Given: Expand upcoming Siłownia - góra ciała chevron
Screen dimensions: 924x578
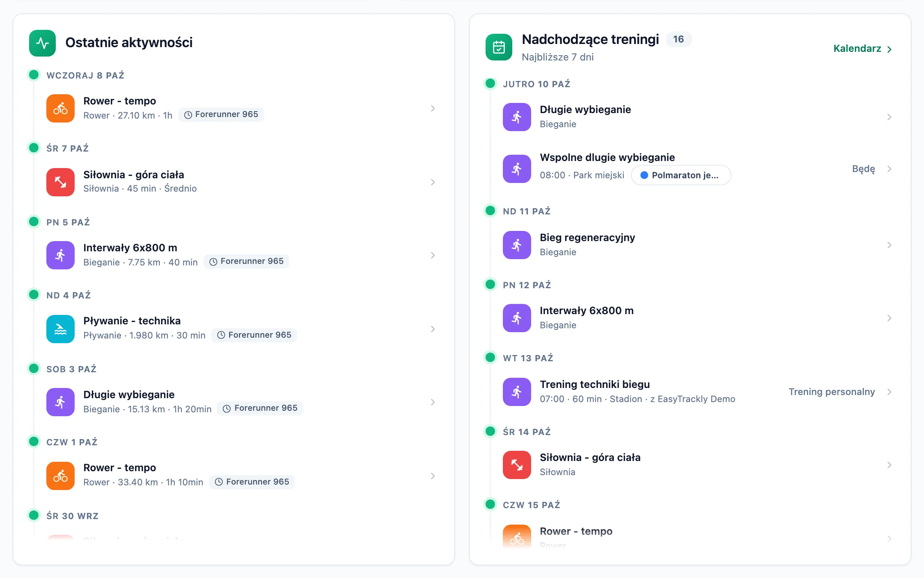Looking at the screenshot, I should (x=889, y=465).
